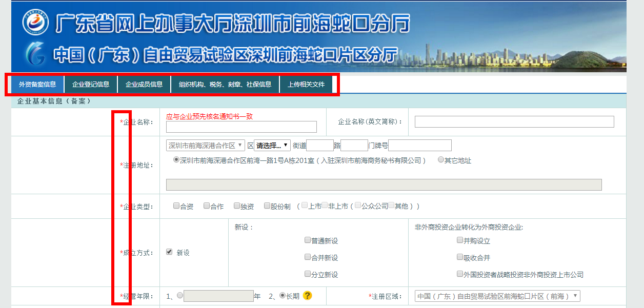Switch to the 上传相关文件 tab
The image size is (644, 308).
click(x=306, y=85)
